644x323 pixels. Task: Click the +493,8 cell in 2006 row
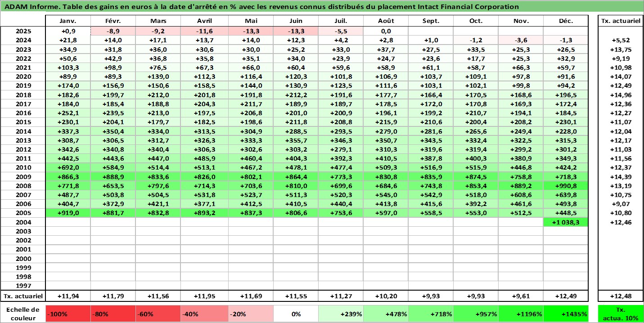click(566, 204)
